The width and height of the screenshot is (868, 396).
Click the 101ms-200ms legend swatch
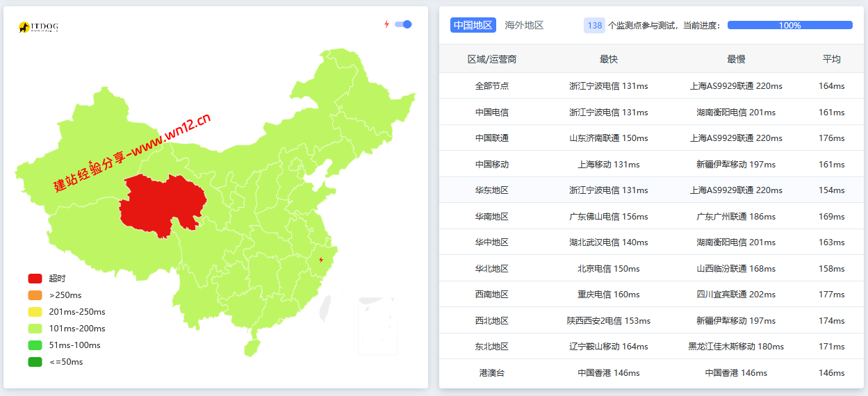point(35,329)
